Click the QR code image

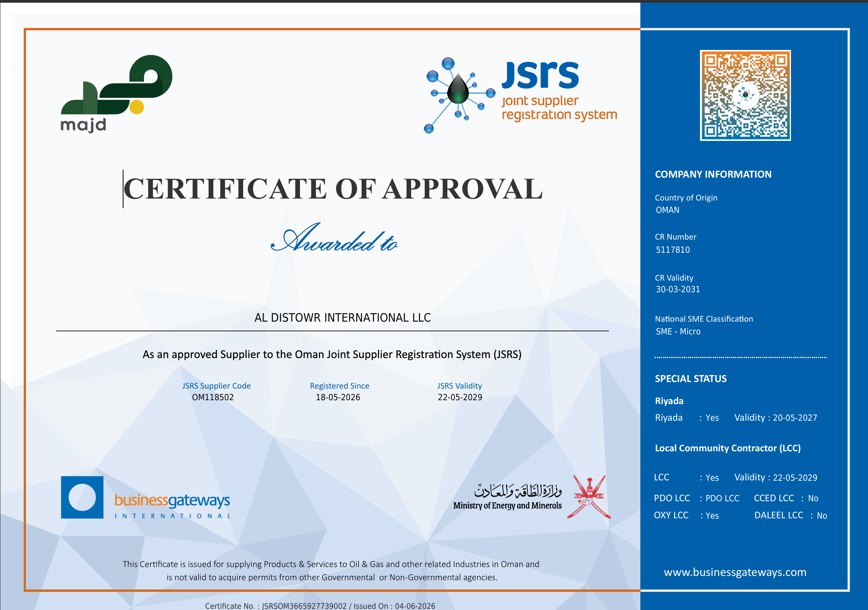745,95
